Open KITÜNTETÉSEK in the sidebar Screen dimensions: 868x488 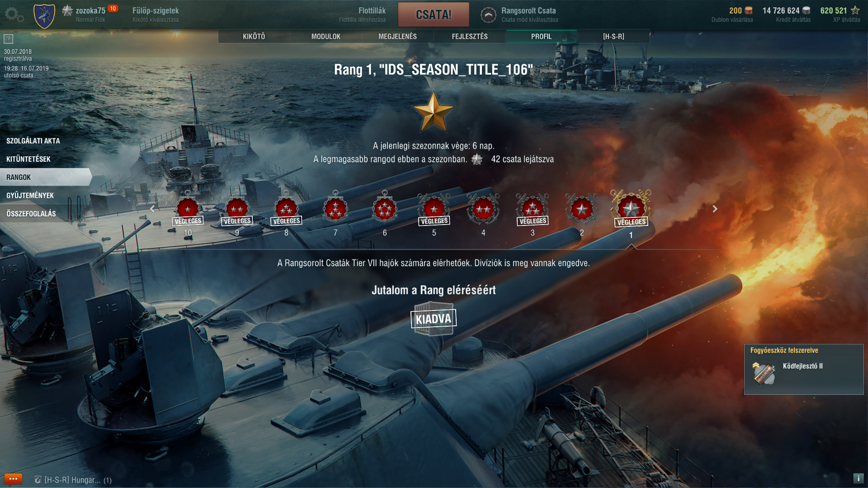[28, 159]
